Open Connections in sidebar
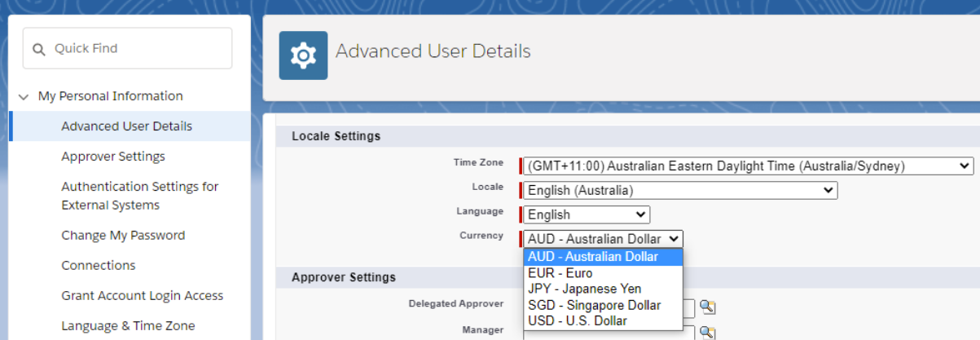Screen dimensions: 980x340 (99, 266)
